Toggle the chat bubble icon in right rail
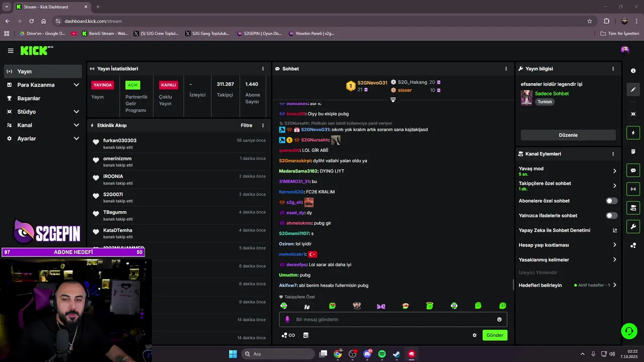Image resolution: width=644 pixels, height=362 pixels. 633,170
